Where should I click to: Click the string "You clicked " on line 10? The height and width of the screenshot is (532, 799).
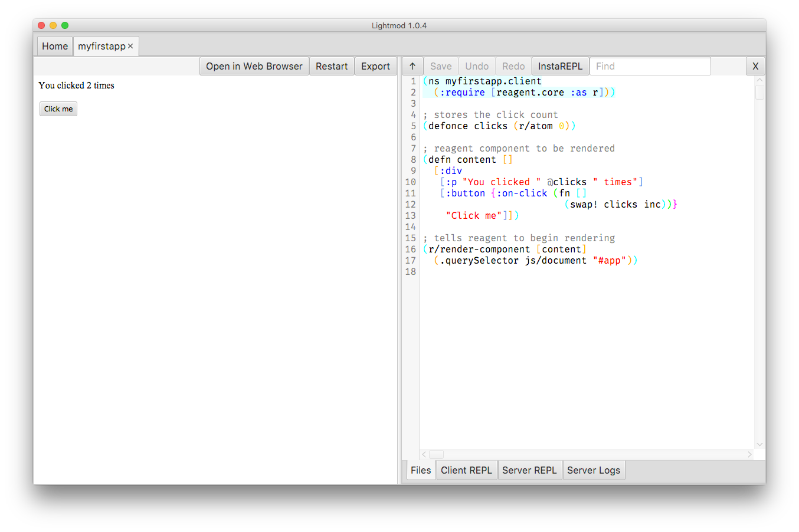pyautogui.click(x=502, y=182)
